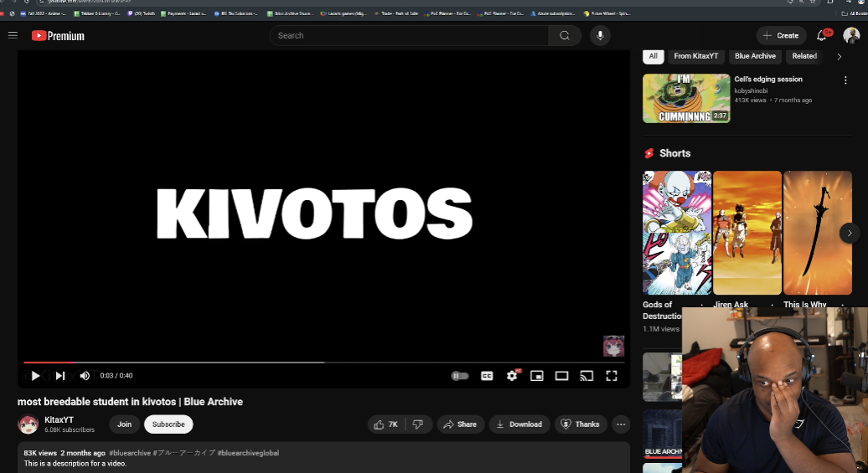Select the All filter chip
This screenshot has height=473, width=868.
[x=654, y=56]
